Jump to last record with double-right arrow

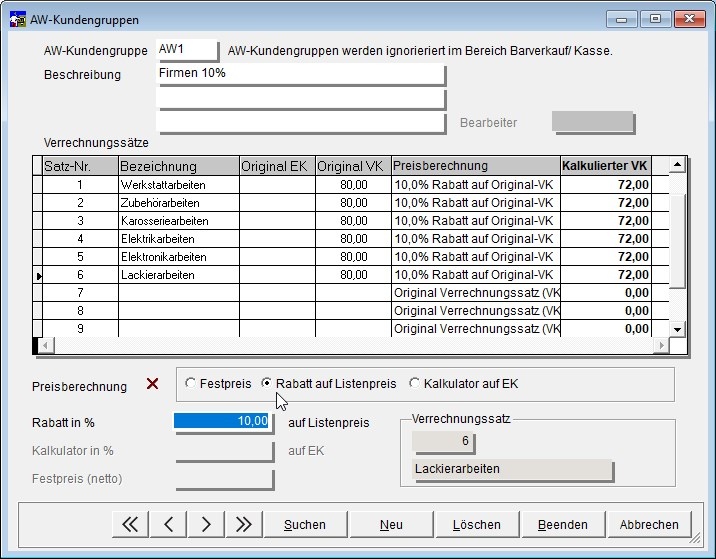coord(244,524)
